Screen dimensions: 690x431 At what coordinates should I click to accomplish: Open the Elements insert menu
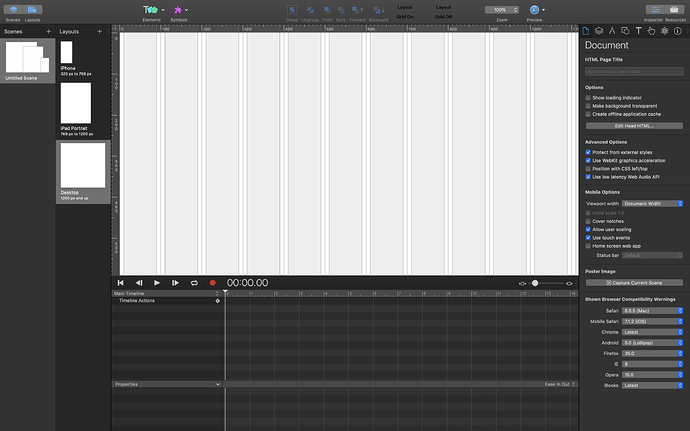[153, 10]
